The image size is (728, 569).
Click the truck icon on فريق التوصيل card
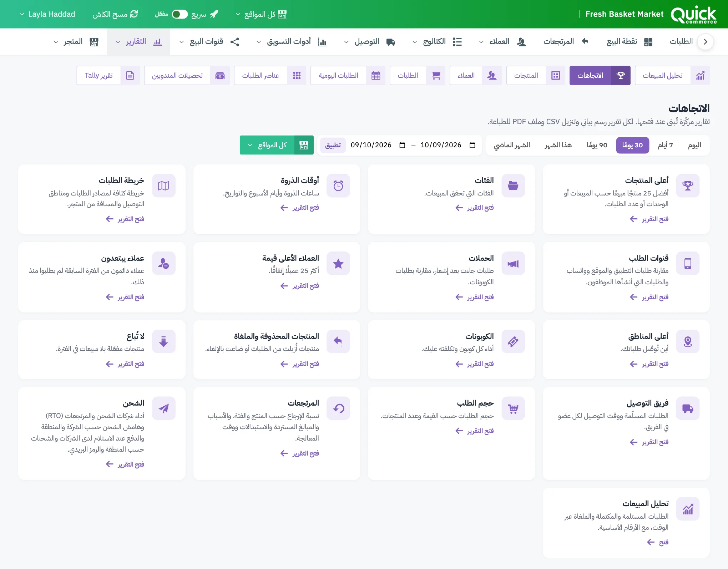coord(688,408)
